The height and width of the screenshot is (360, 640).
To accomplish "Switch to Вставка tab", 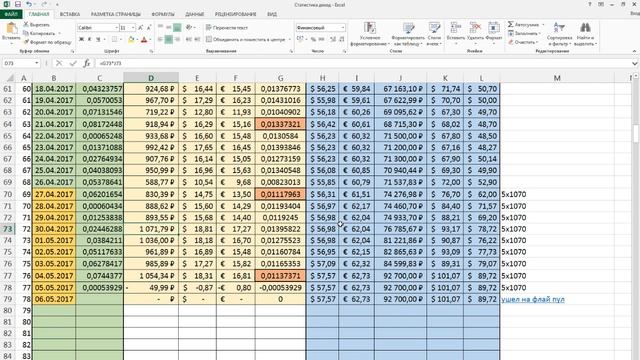I will tap(70, 14).
